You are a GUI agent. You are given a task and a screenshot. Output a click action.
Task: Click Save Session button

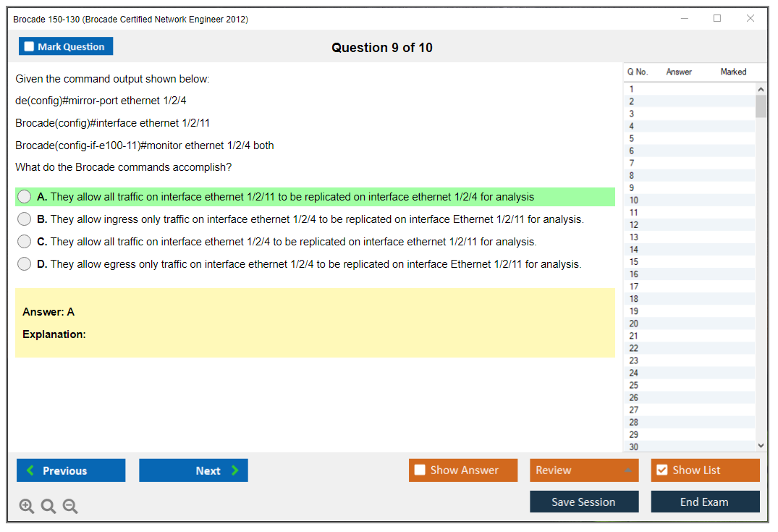click(584, 502)
